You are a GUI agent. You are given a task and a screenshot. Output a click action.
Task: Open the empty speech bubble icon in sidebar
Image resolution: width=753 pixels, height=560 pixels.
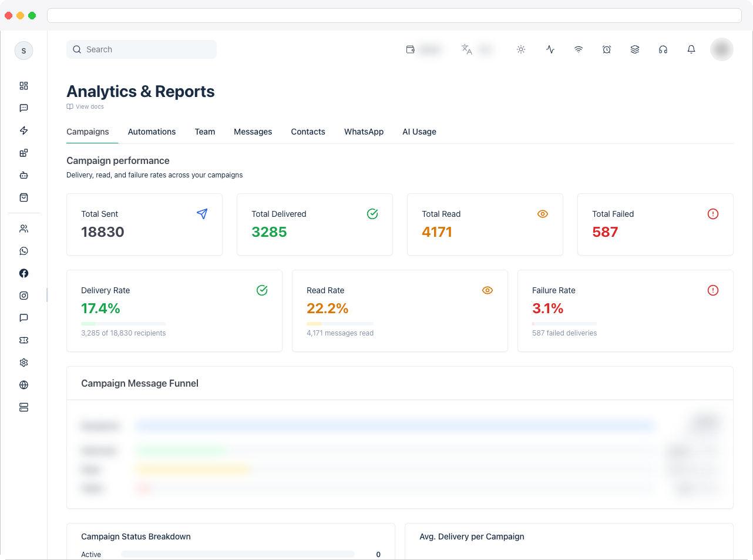tap(23, 318)
